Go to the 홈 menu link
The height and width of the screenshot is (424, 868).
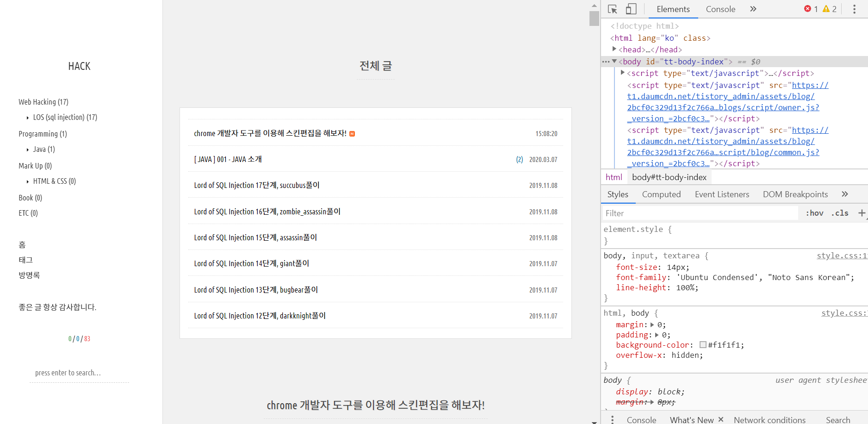click(x=22, y=244)
